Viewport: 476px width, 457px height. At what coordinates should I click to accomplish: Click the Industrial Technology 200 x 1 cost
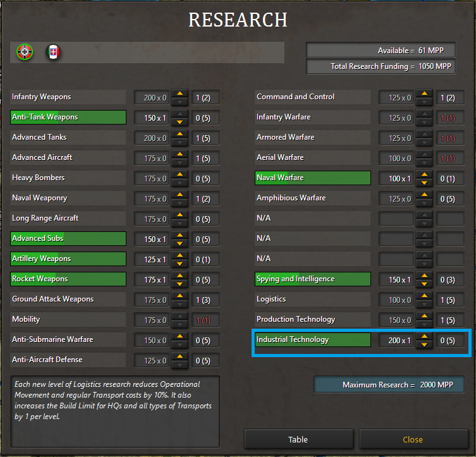396,341
